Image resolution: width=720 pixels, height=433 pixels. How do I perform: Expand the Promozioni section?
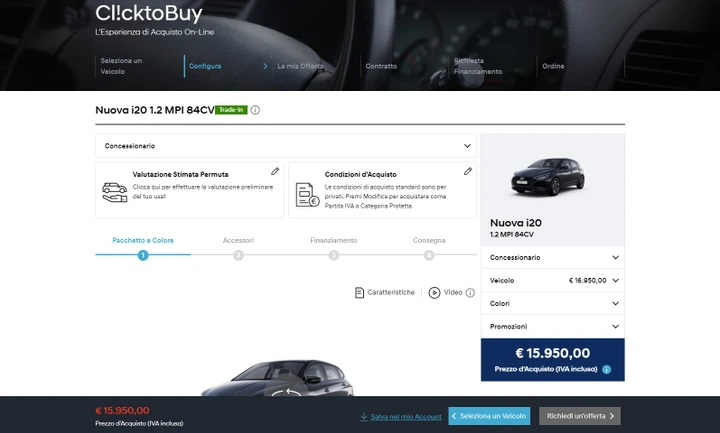(553, 326)
